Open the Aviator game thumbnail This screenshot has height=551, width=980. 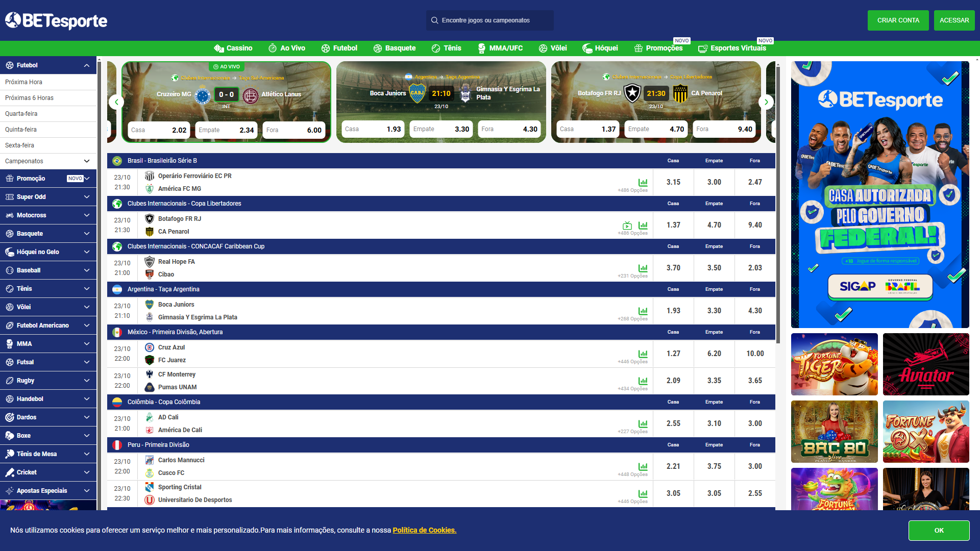(x=926, y=364)
